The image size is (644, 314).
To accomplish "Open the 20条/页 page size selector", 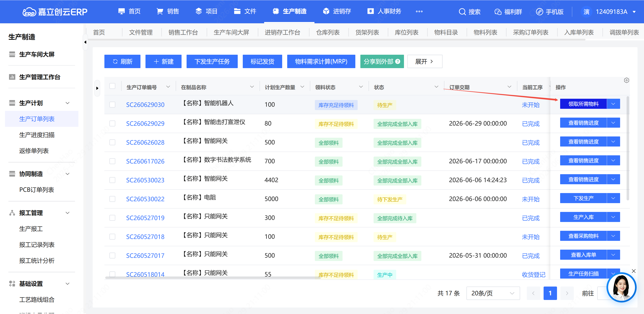I will point(493,293).
